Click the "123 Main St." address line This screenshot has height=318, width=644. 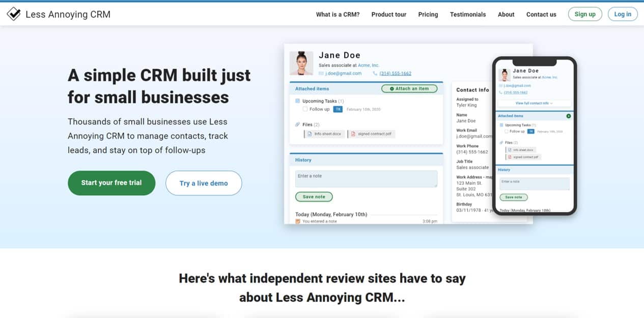click(x=469, y=183)
